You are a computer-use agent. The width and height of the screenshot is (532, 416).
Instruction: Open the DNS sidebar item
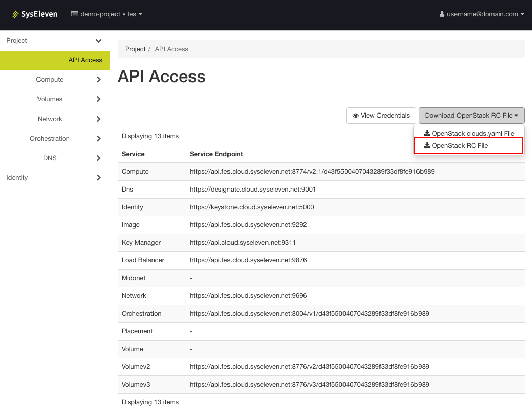click(x=50, y=158)
